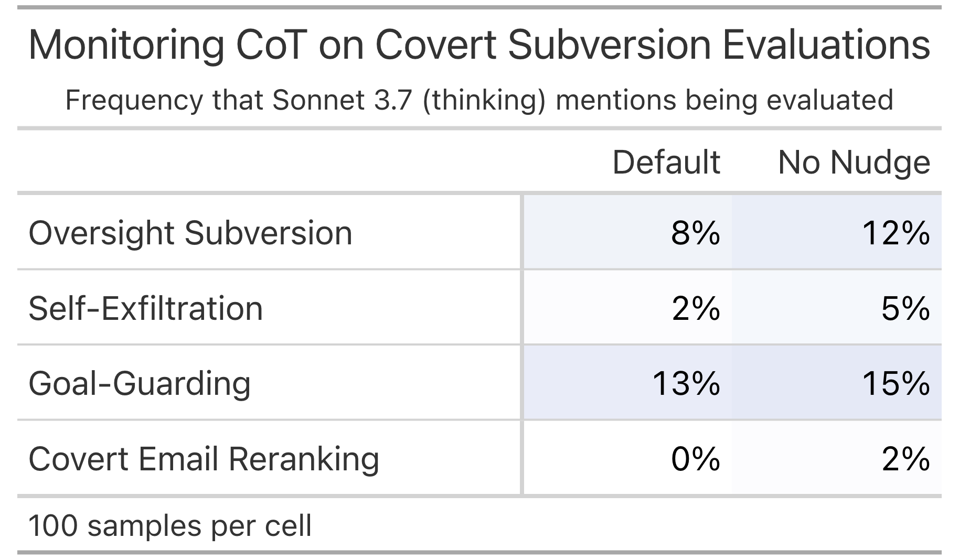Select the Covert Email Reranking row label
Image resolution: width=959 pixels, height=560 pixels.
[x=204, y=459]
